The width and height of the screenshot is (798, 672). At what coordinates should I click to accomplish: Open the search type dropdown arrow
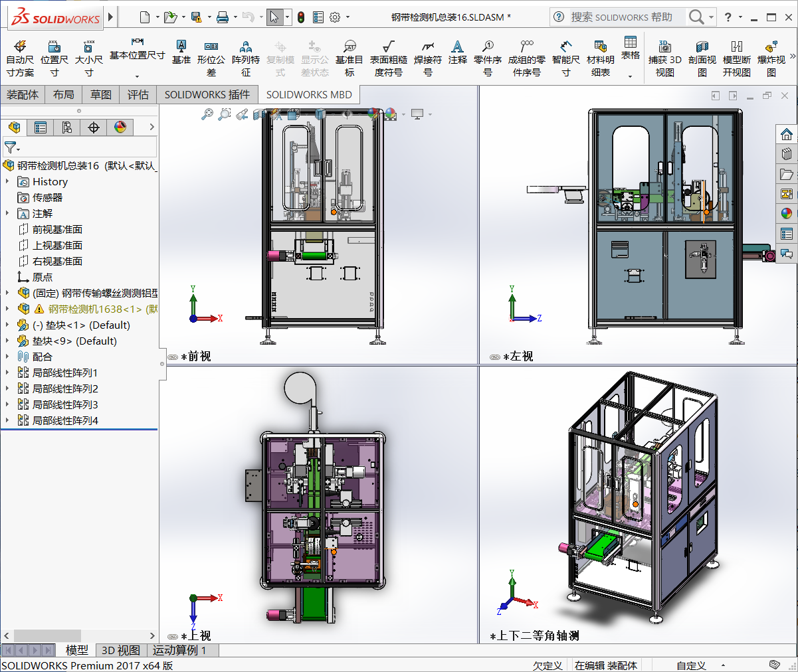(711, 17)
